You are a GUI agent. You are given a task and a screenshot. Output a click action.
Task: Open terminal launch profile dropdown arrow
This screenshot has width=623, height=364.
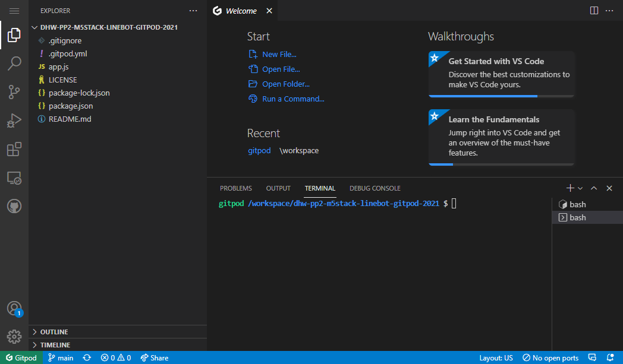point(580,188)
